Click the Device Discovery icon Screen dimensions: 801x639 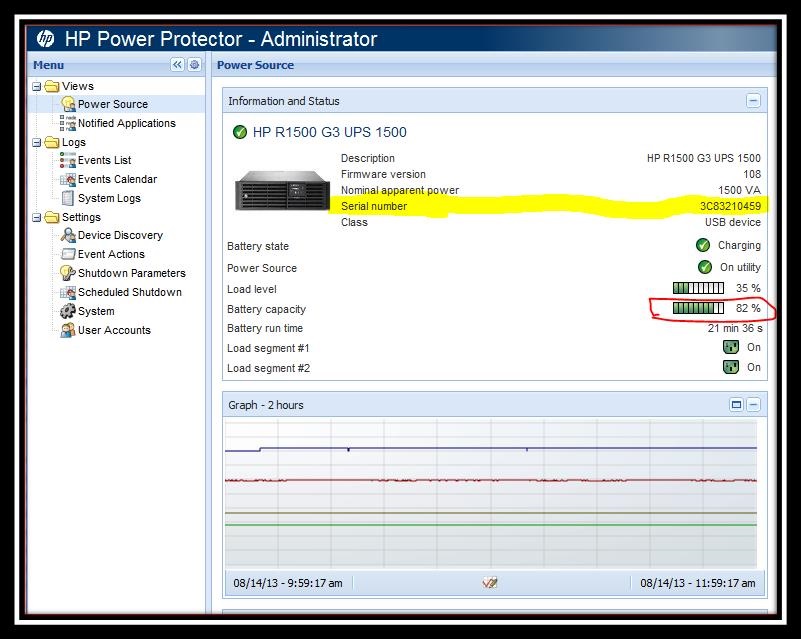pyautogui.click(x=68, y=235)
